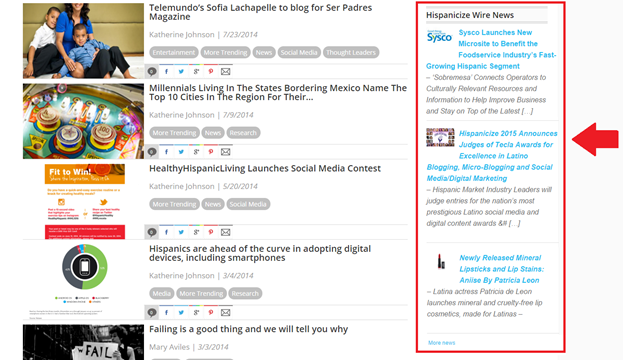Share Hispanics digital devices article on Facebook

166,312
